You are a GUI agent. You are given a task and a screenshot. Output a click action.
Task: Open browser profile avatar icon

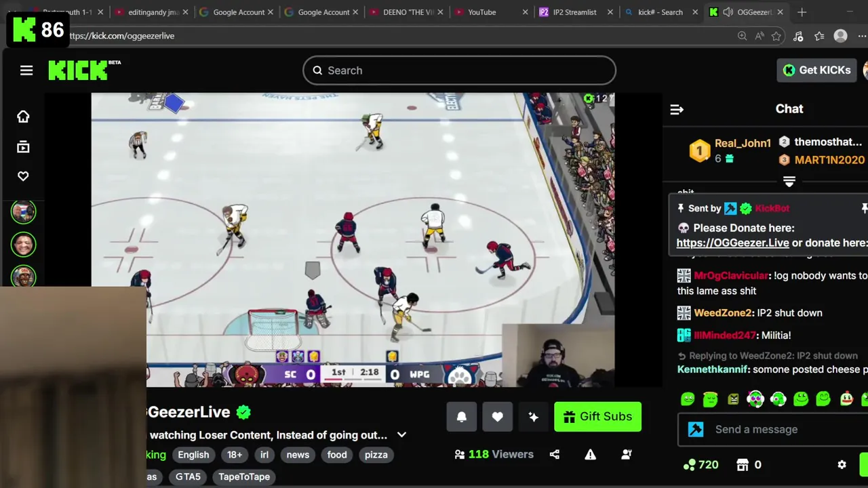pos(840,36)
